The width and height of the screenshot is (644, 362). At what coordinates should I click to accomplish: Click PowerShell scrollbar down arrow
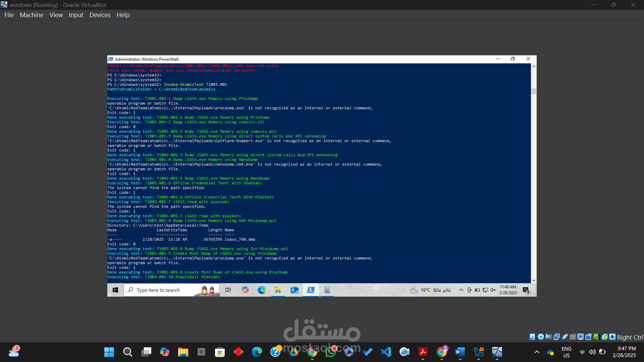(534, 281)
